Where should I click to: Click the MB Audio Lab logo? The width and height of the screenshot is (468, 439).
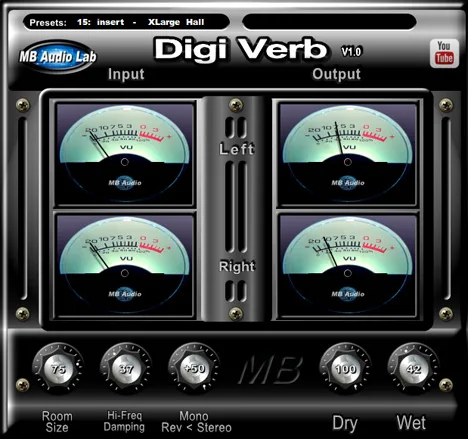point(58,57)
